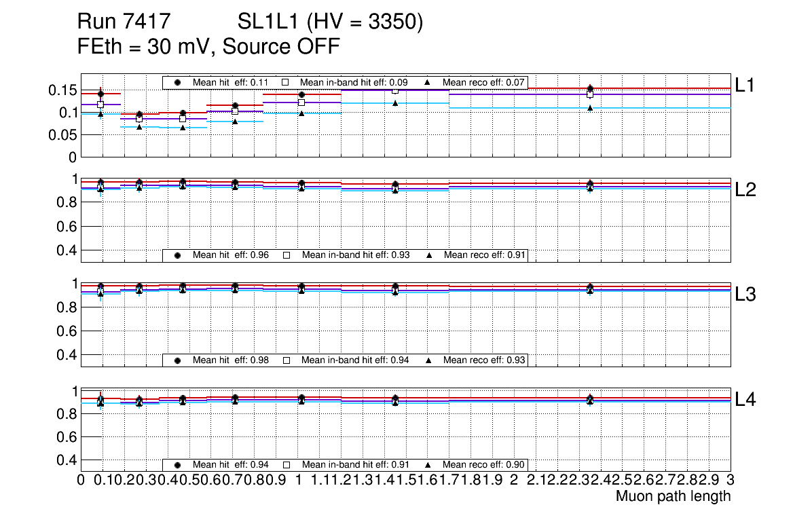Click the triangle marker in L2 legend
The height and width of the screenshot is (524, 812).
pyautogui.click(x=429, y=255)
